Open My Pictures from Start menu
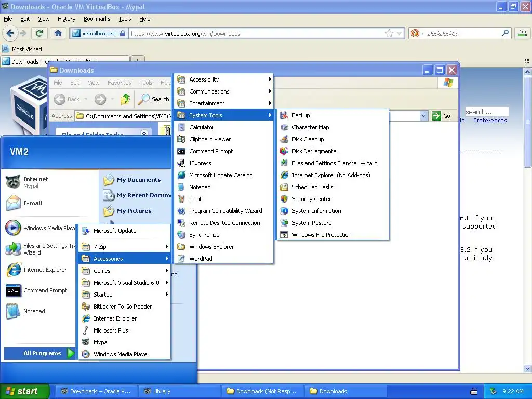Viewport: 532px width, 399px height. point(128,211)
